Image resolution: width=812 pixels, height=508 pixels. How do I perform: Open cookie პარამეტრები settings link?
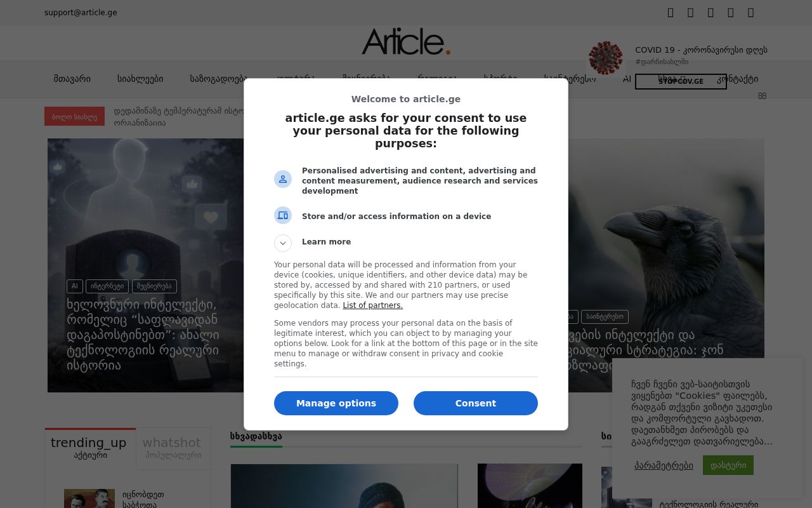pos(664,465)
